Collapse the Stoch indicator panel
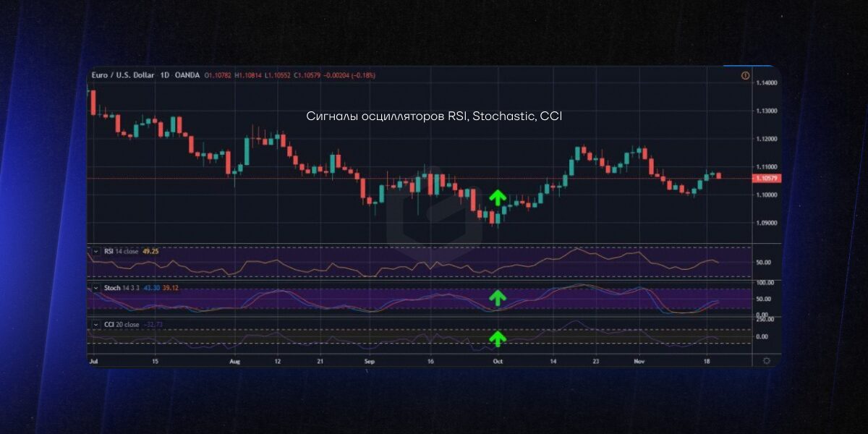This screenshot has height=434, width=868. coord(95,288)
